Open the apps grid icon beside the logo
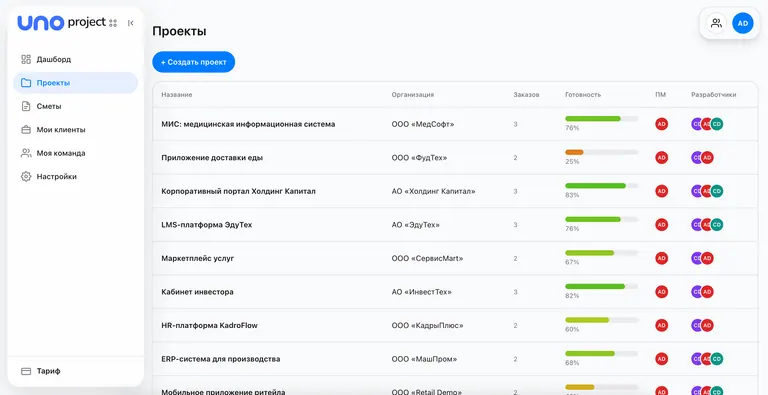 [113, 23]
